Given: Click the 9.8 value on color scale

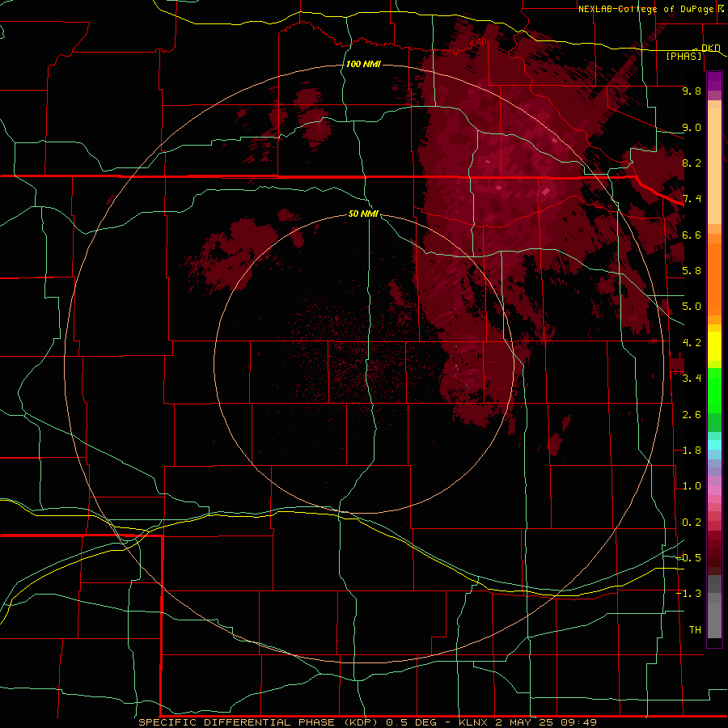Looking at the screenshot, I should pyautogui.click(x=692, y=91).
